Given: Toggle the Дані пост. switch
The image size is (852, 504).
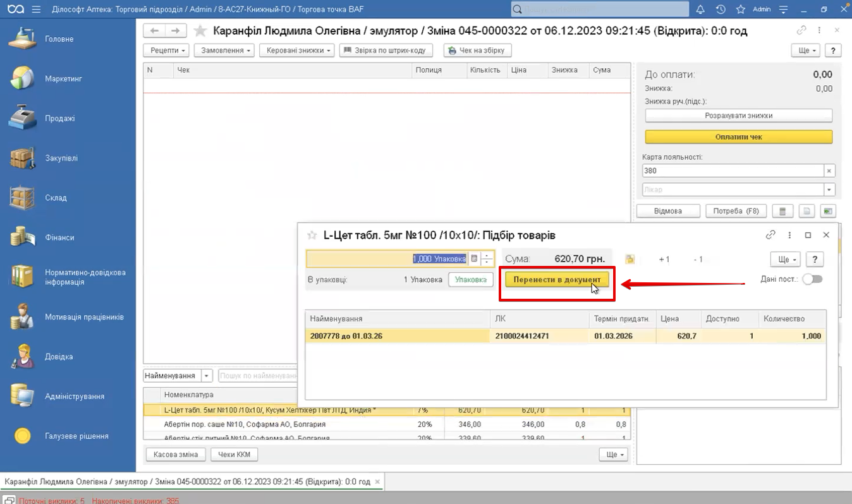Looking at the screenshot, I should point(812,279).
